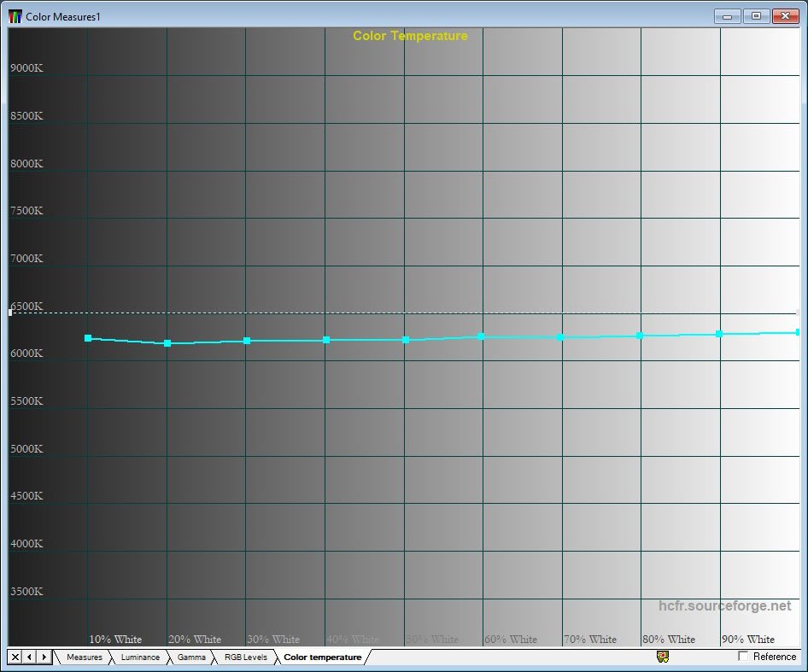
Task: Click the 20% White data point on curve
Action: [167, 343]
